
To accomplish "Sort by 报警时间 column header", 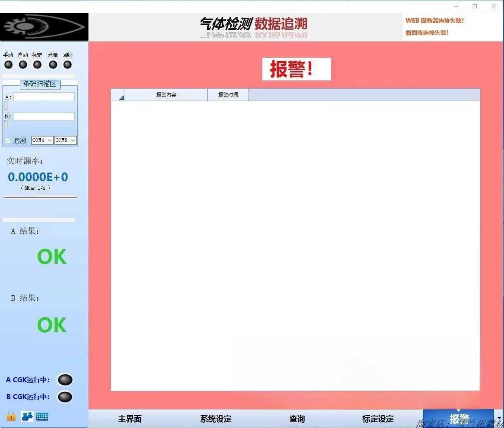I will point(228,95).
